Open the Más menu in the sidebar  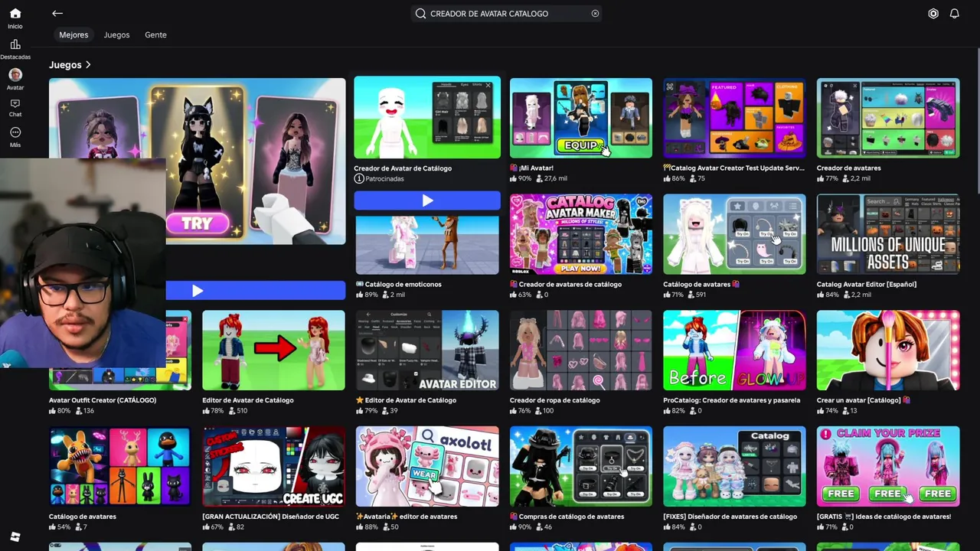tap(15, 137)
